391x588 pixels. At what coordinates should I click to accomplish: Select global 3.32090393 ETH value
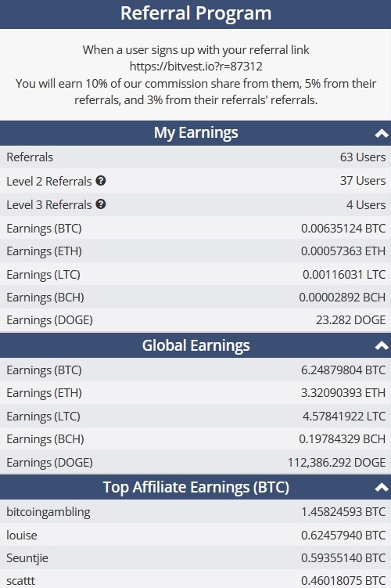[x=343, y=392]
